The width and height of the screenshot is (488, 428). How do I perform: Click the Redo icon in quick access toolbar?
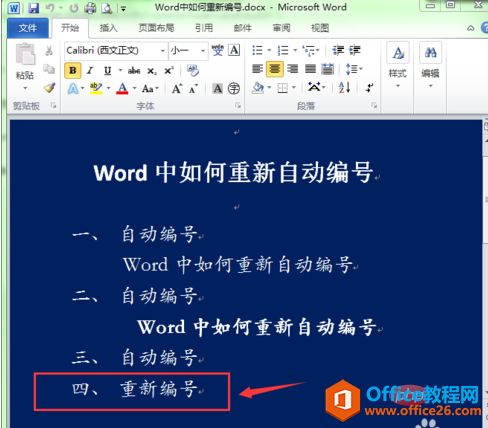coord(74,8)
